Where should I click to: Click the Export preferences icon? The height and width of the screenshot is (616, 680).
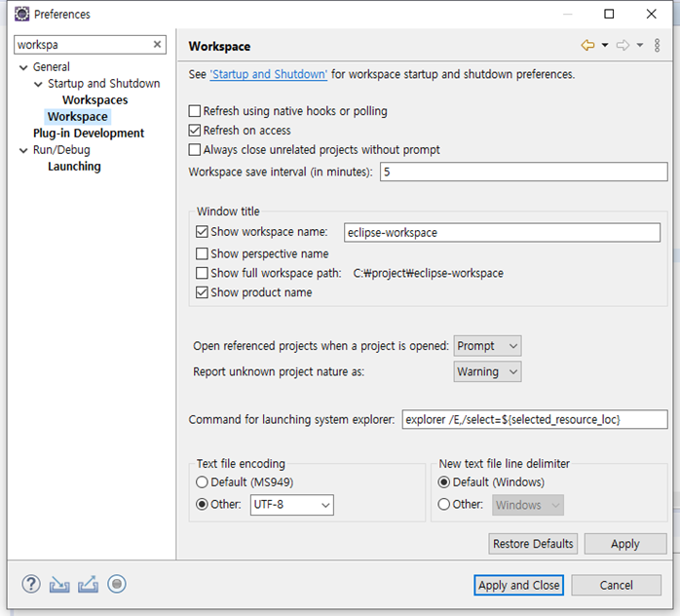click(88, 585)
